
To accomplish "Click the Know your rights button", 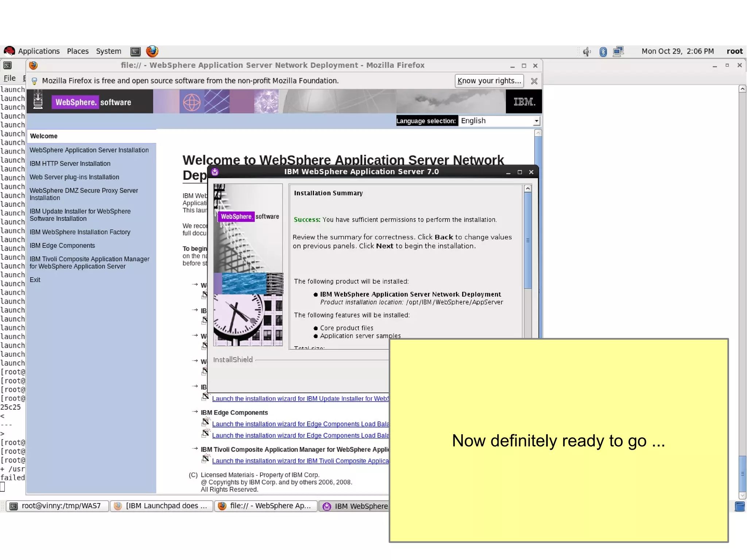I will tap(489, 81).
